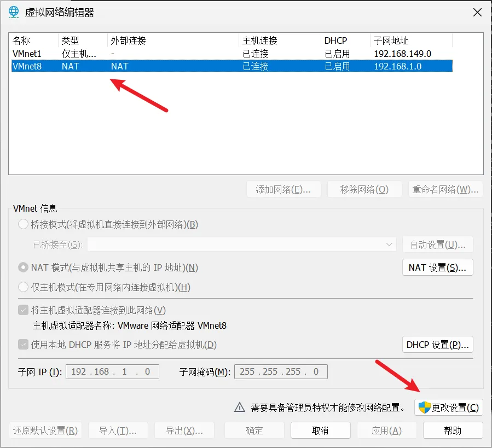Click the 帮助 button

[453, 430]
